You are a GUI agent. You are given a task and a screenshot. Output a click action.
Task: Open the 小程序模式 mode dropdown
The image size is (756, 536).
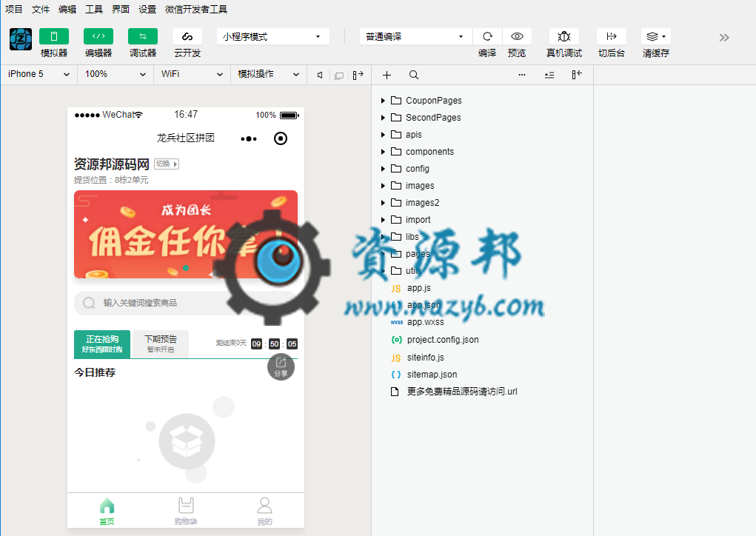point(273,36)
